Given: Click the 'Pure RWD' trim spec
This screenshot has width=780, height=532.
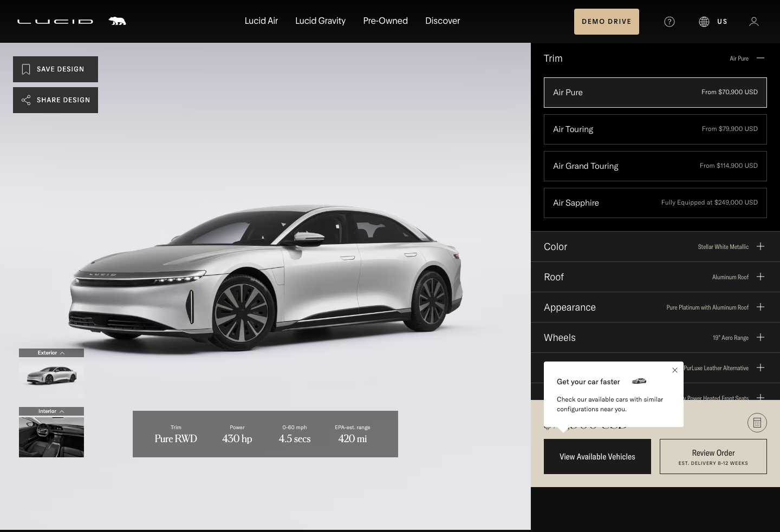Looking at the screenshot, I should 175,438.
